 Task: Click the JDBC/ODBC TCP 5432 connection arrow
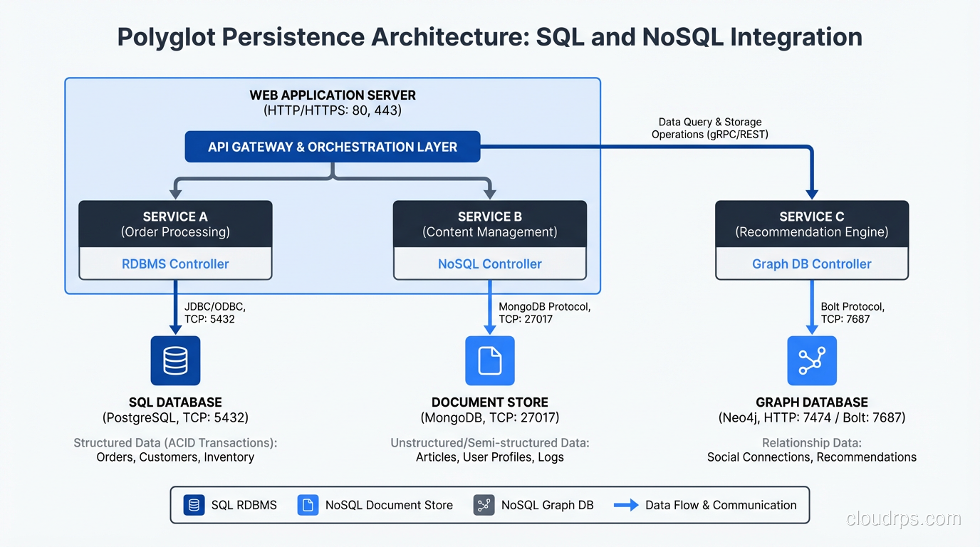click(x=175, y=313)
